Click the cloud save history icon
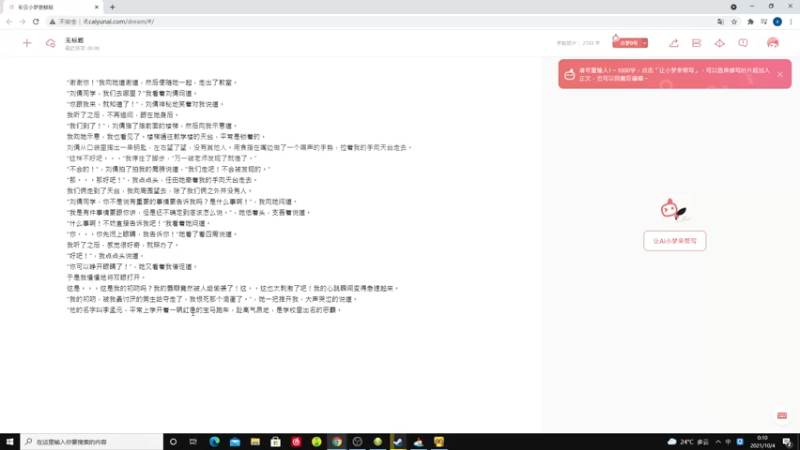800x450 pixels. point(50,43)
